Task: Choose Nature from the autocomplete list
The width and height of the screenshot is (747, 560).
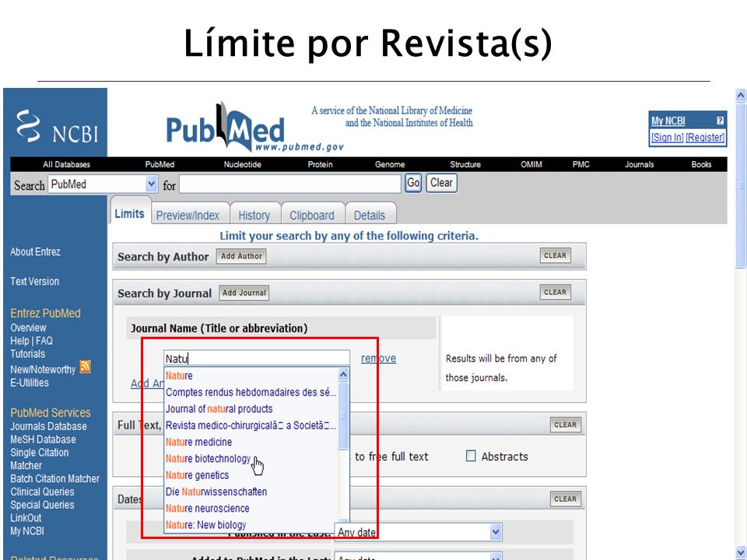Action: [x=179, y=376]
